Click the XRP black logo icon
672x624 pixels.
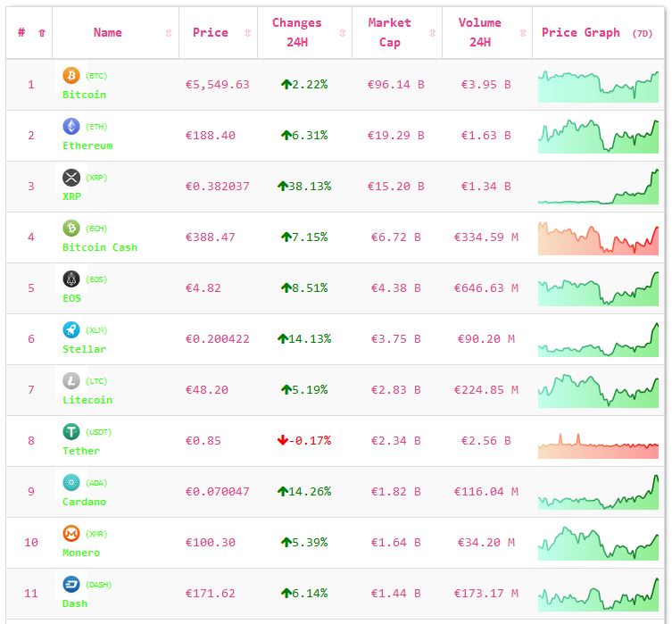coord(71,177)
